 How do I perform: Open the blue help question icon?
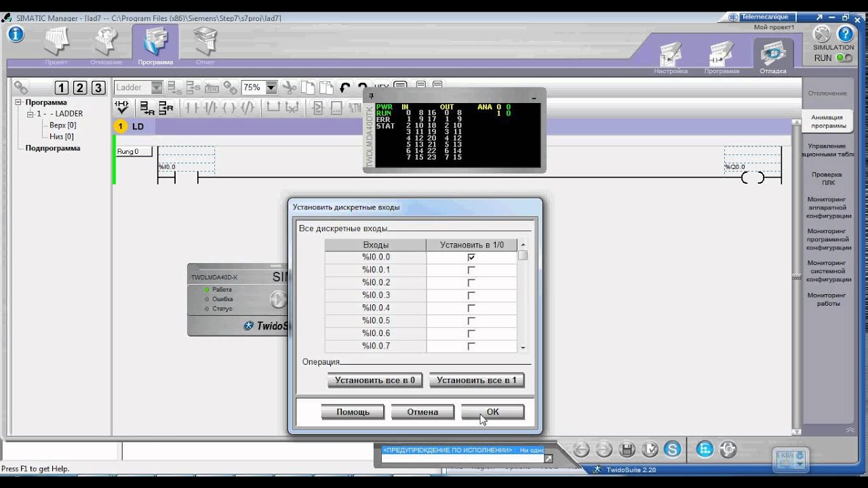846,35
